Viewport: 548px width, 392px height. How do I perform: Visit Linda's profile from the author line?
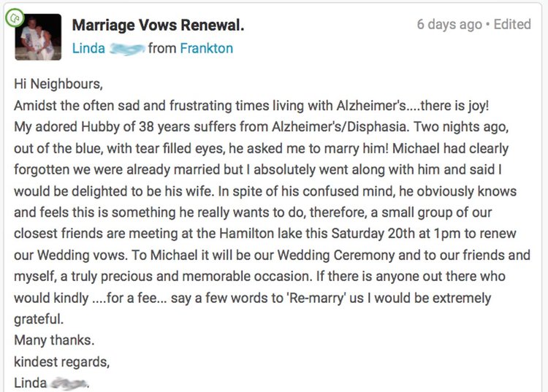point(88,48)
